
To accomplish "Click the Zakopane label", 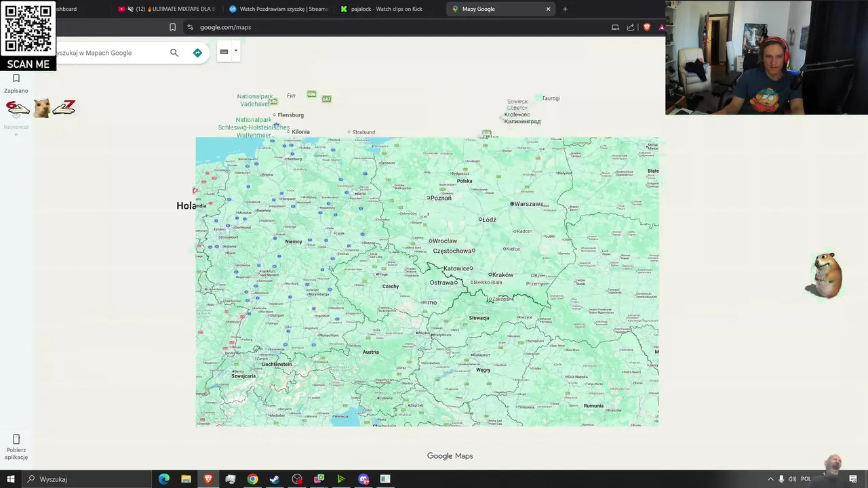I will (x=502, y=299).
